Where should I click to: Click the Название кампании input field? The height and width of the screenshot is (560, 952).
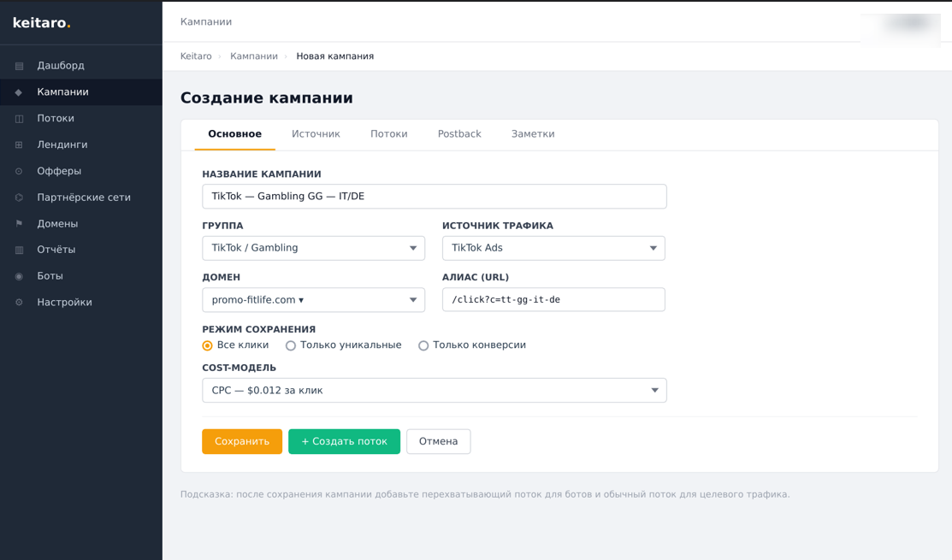click(x=434, y=197)
